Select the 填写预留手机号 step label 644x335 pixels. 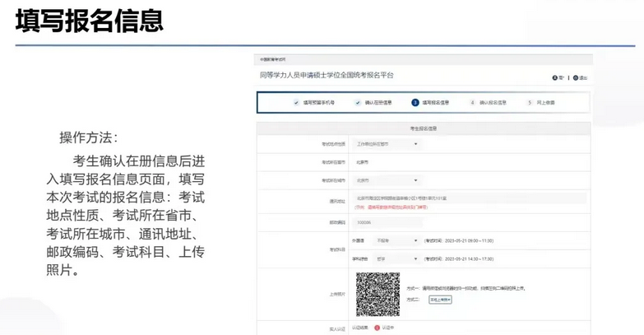click(319, 103)
